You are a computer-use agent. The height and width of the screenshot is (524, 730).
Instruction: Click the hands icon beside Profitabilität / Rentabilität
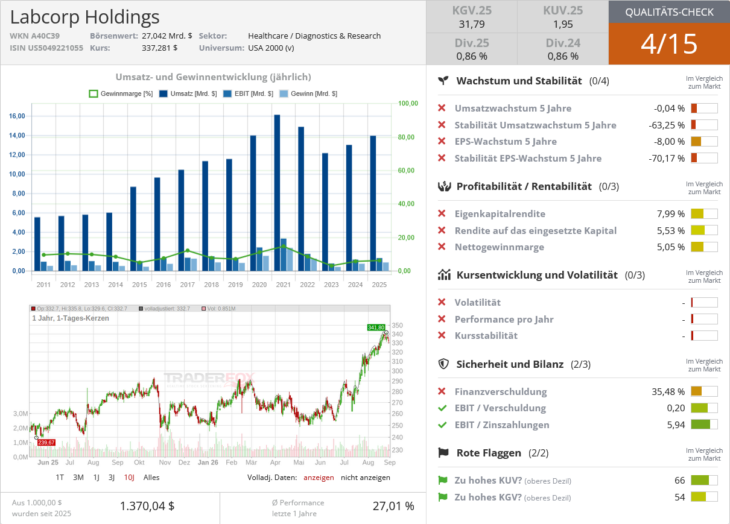pos(444,187)
